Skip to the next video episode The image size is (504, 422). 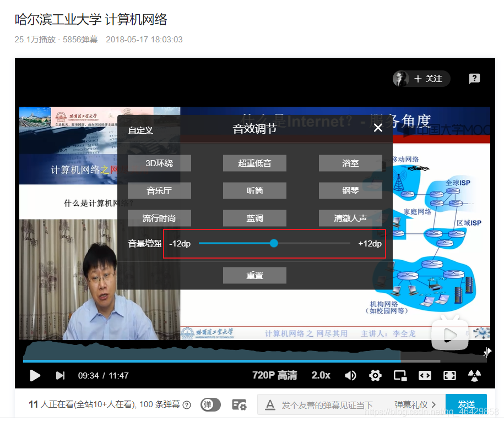click(60, 375)
